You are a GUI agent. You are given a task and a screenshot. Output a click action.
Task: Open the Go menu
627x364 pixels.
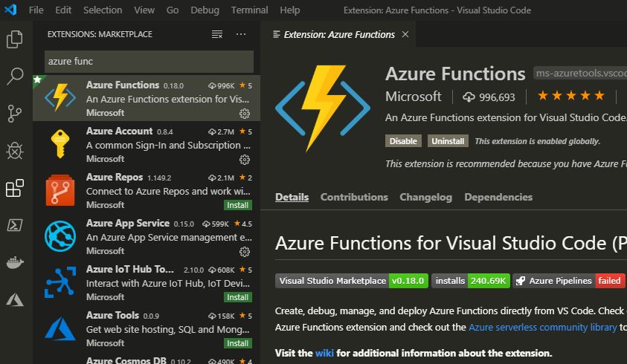(x=173, y=10)
